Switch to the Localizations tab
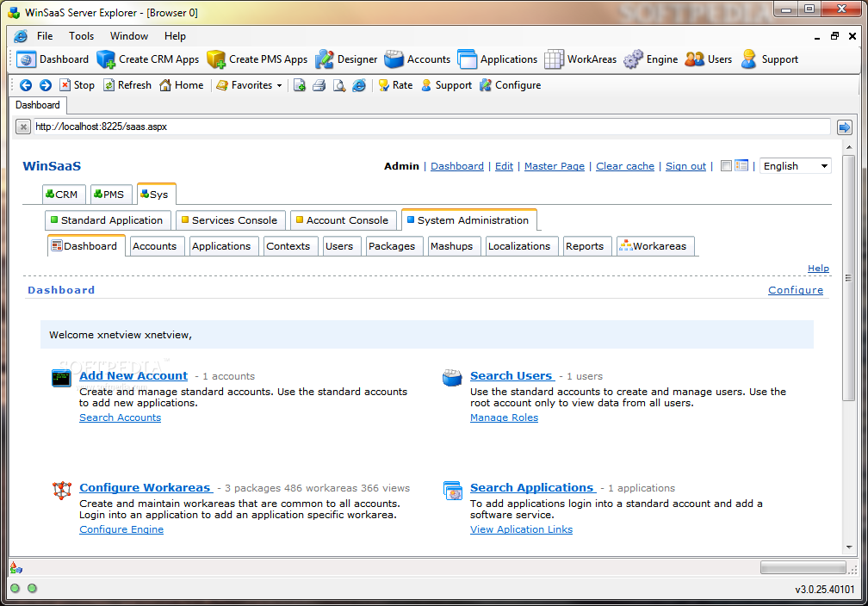 point(518,246)
